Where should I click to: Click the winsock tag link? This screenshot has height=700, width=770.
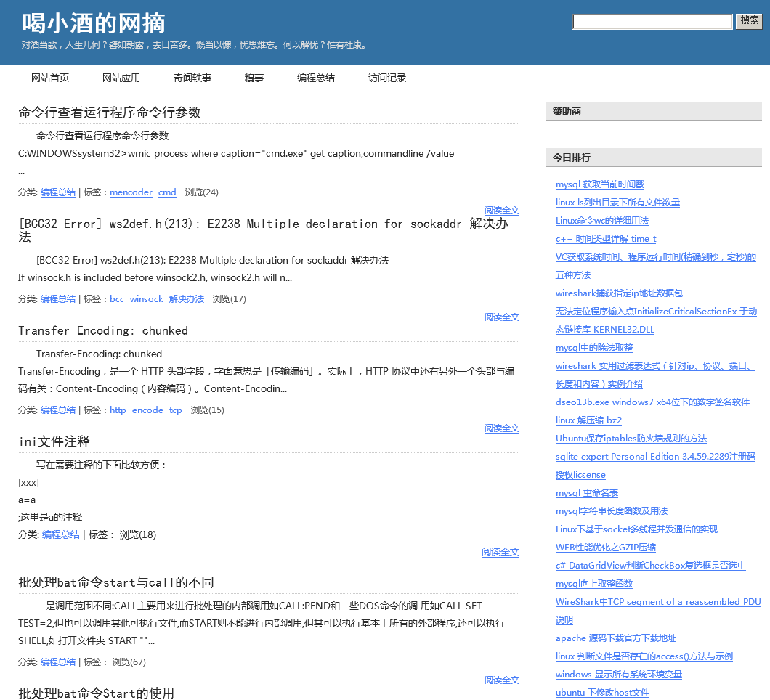click(146, 299)
